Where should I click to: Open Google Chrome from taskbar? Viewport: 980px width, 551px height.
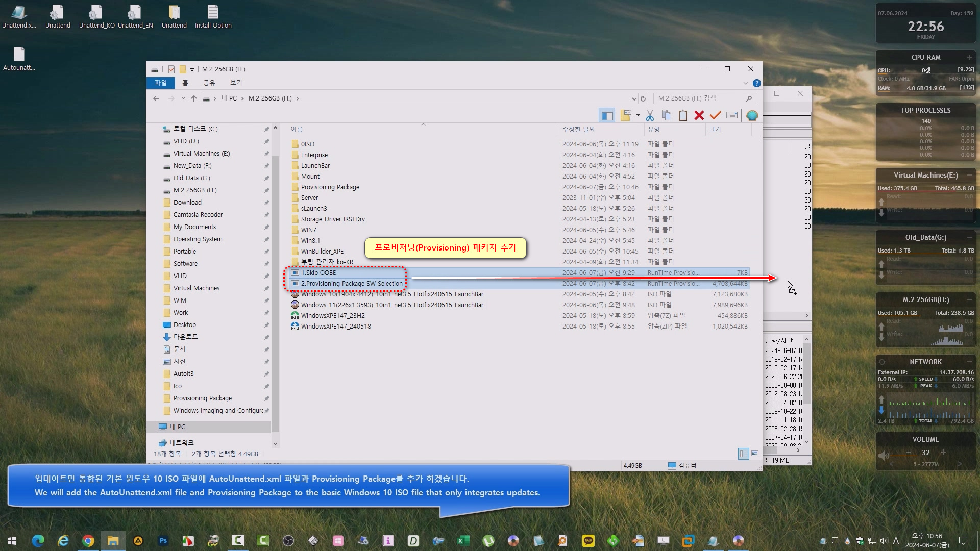[88, 540]
